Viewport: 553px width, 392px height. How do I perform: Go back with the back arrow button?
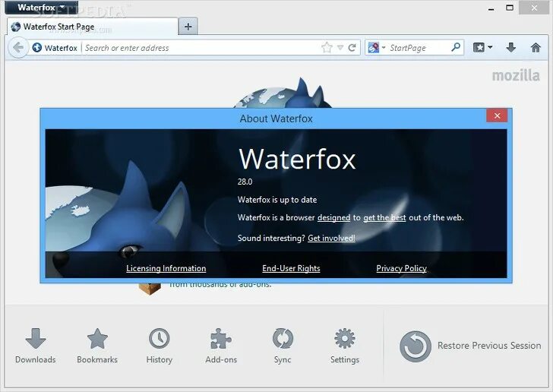[18, 47]
